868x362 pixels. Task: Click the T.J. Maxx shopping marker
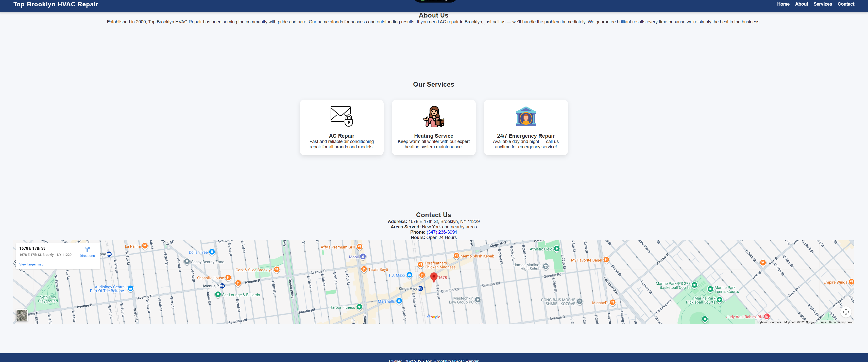point(409,275)
